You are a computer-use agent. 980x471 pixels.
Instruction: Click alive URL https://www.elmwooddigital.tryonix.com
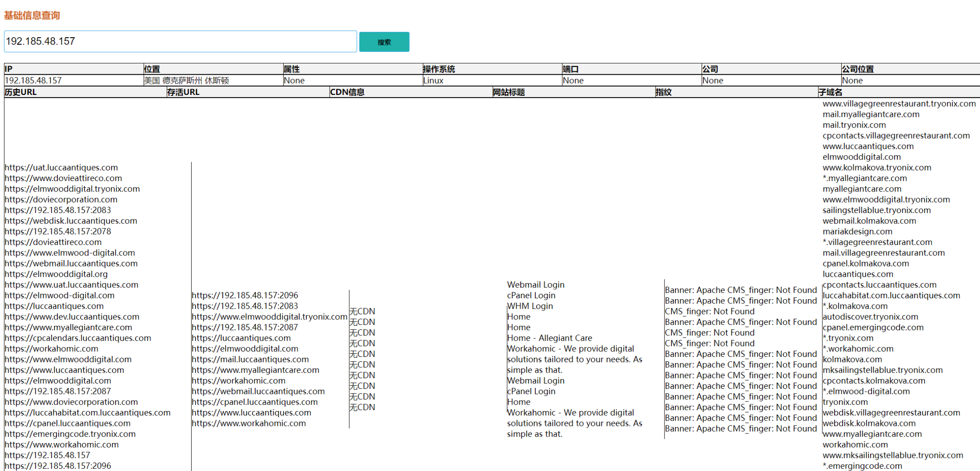coord(270,317)
